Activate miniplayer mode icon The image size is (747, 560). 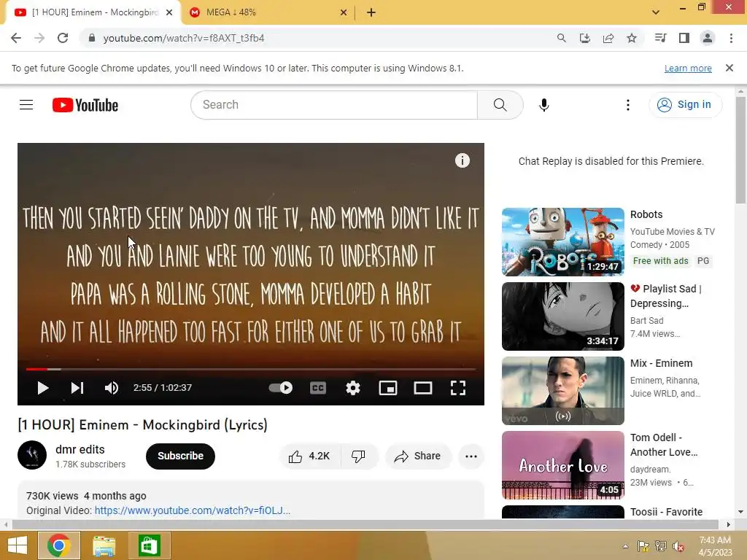(x=388, y=388)
